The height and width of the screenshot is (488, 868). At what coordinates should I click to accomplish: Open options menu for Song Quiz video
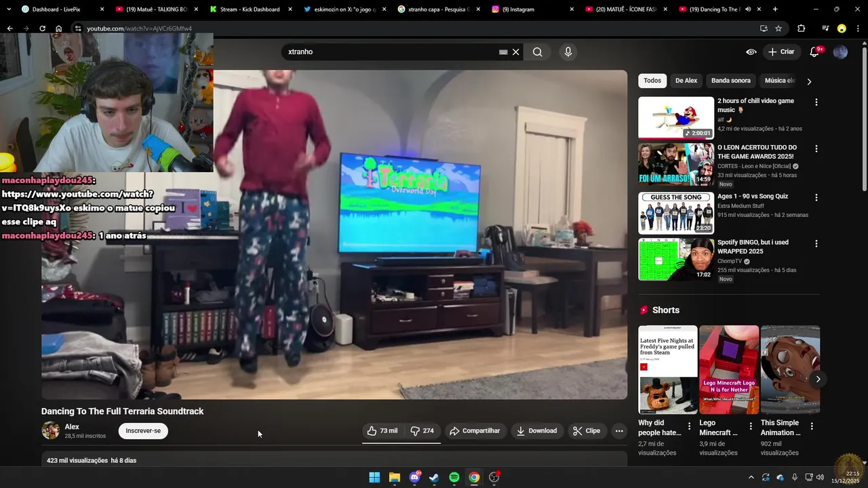(816, 198)
